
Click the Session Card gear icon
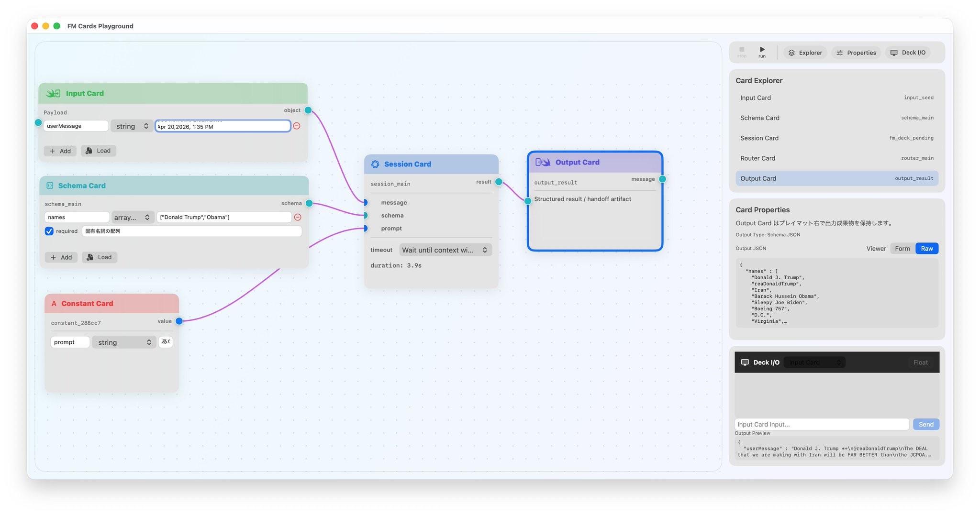tap(375, 164)
